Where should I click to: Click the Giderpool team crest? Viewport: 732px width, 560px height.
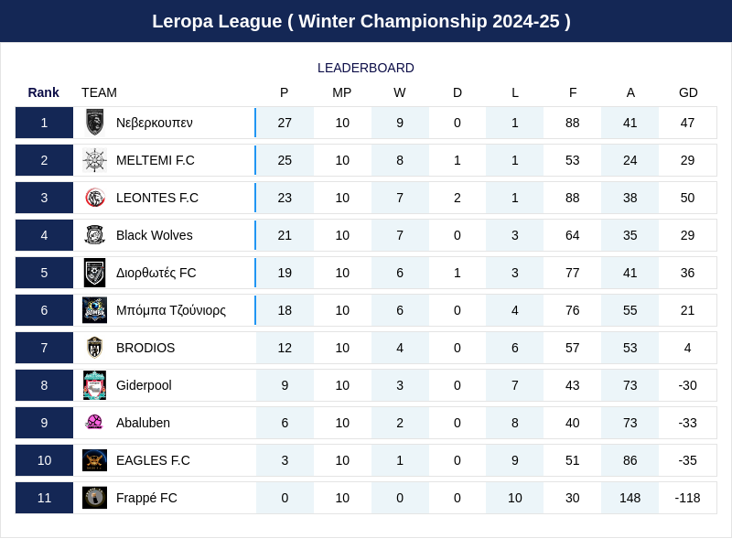[94, 385]
